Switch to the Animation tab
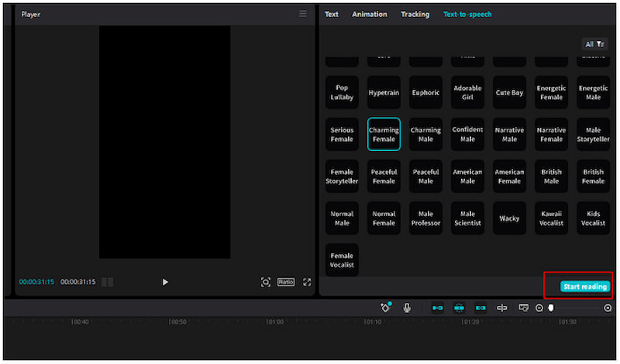This screenshot has width=620, height=364. click(370, 14)
